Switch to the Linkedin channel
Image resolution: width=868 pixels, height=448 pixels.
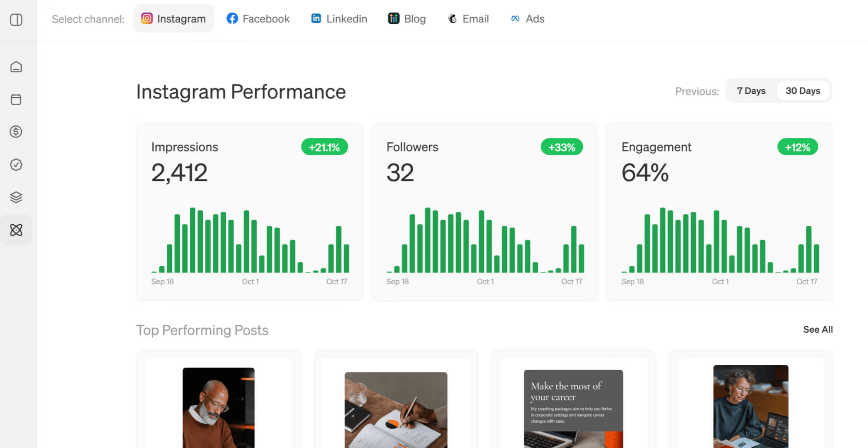(x=339, y=19)
